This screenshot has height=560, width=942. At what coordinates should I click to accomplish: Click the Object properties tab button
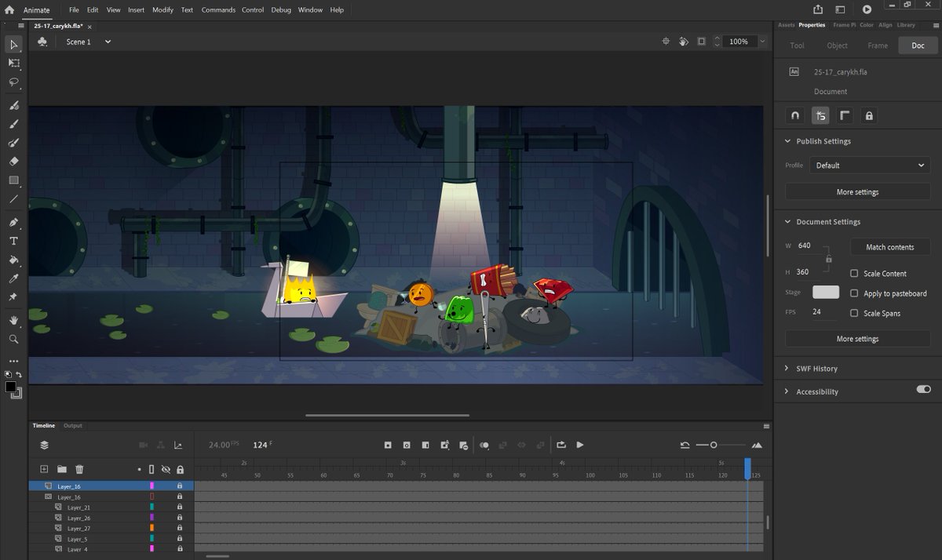[838, 45]
